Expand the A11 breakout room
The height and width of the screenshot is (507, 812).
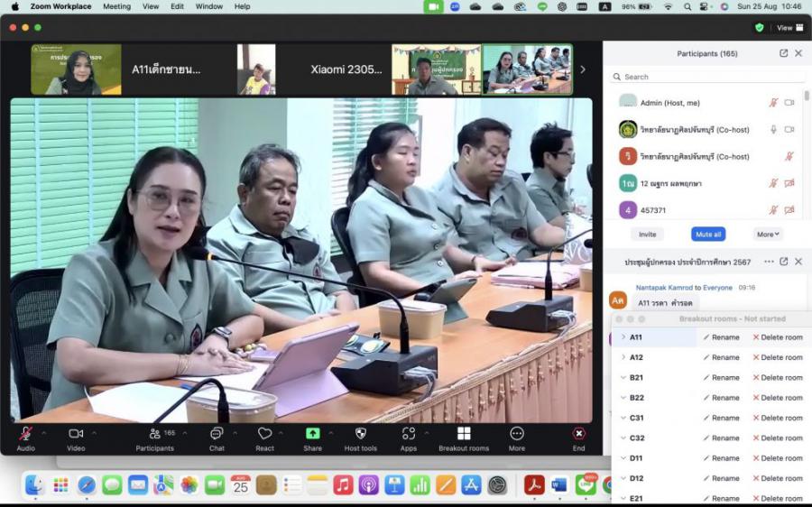click(x=623, y=337)
